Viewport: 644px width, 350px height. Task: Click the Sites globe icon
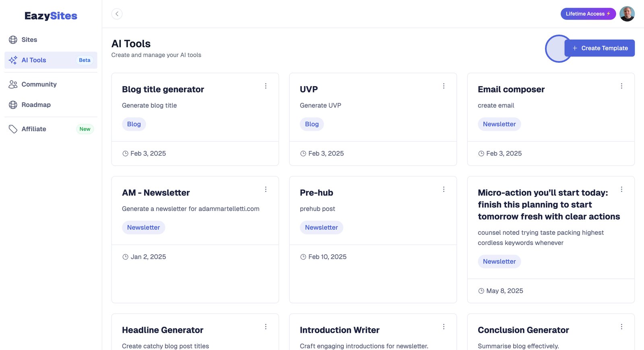click(x=13, y=40)
